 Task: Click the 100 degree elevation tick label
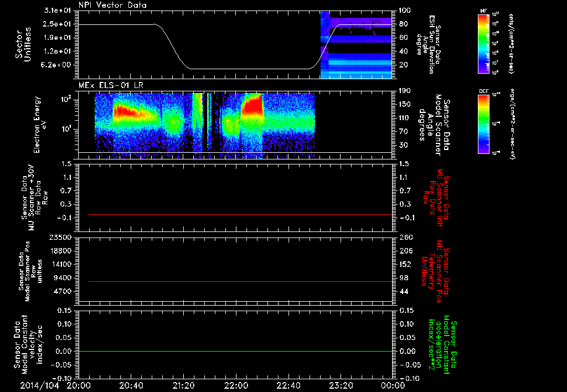pos(405,11)
